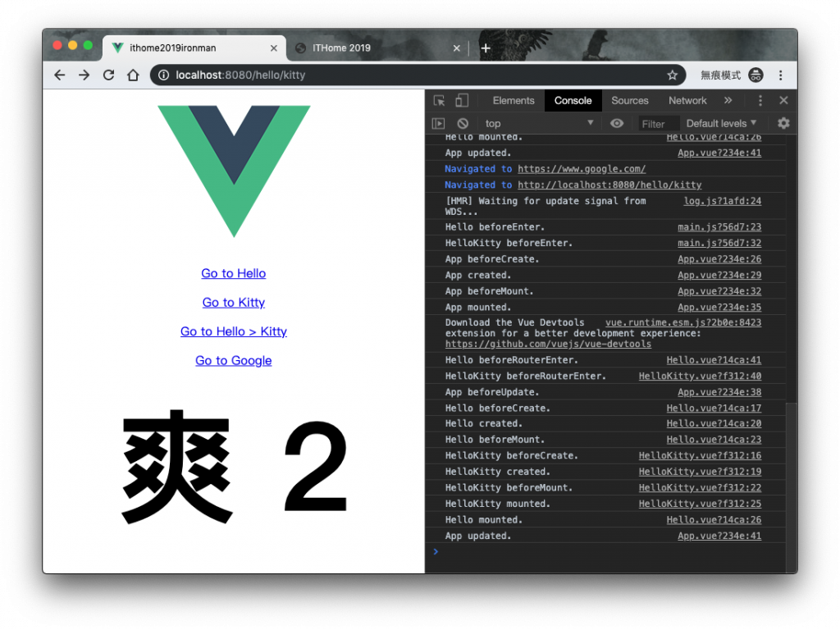Open source link Hello.vue?14ca:23
The image size is (840, 630).
point(714,440)
